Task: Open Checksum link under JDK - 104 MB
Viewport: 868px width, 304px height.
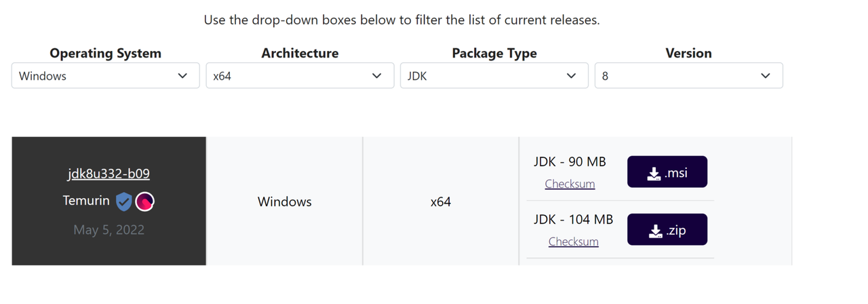Action: point(573,242)
